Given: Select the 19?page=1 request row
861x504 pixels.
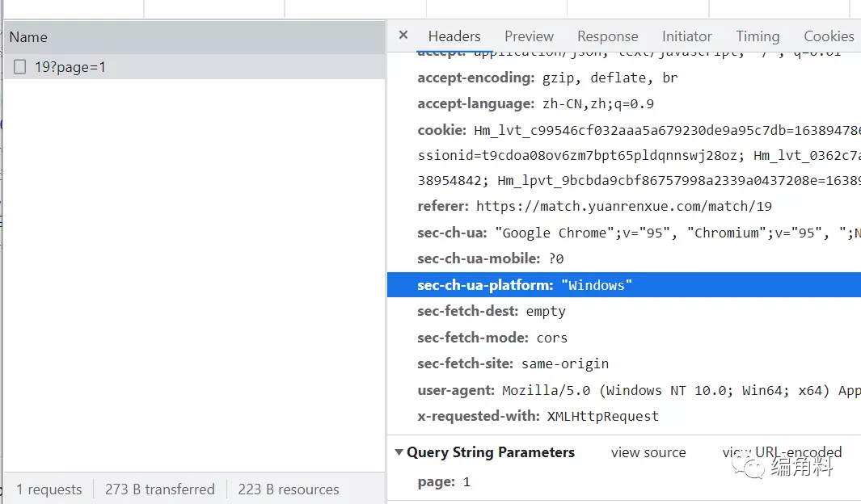Looking at the screenshot, I should point(70,67).
